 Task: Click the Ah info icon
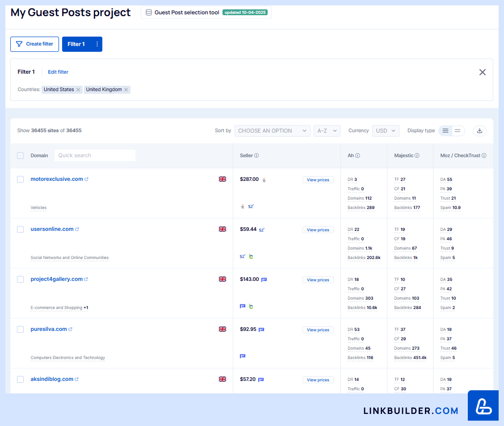click(x=357, y=155)
